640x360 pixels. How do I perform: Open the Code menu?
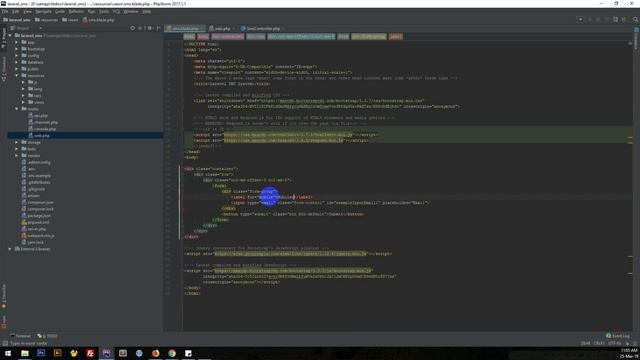tap(60, 11)
